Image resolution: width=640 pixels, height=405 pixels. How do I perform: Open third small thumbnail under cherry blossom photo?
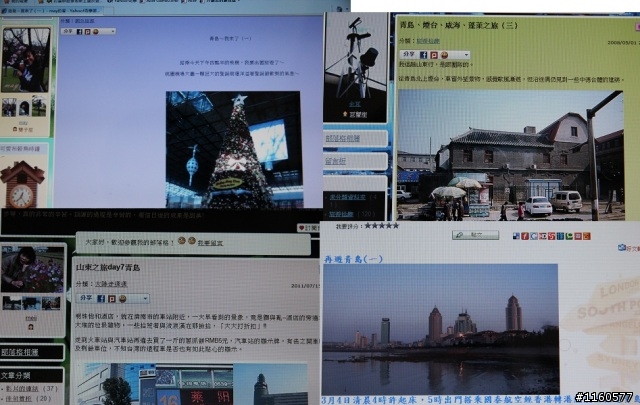click(x=39, y=106)
